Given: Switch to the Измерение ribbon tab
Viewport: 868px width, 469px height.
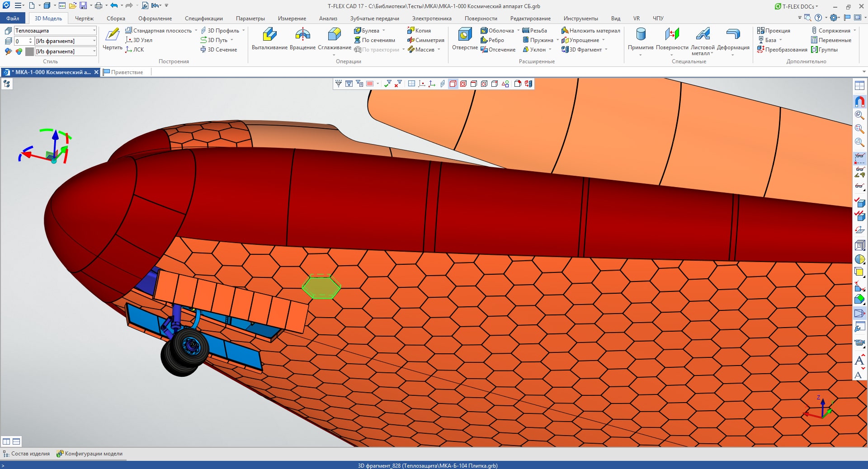Looking at the screenshot, I should coord(292,19).
